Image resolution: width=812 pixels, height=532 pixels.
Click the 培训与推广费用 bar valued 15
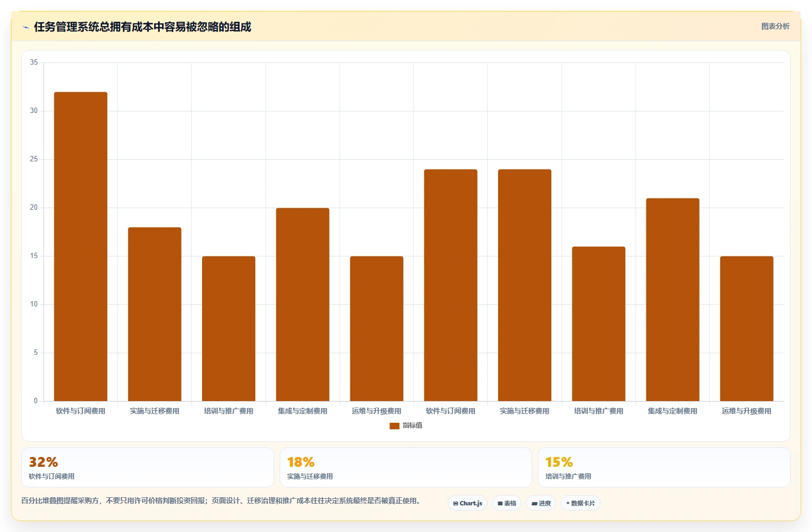click(x=229, y=329)
